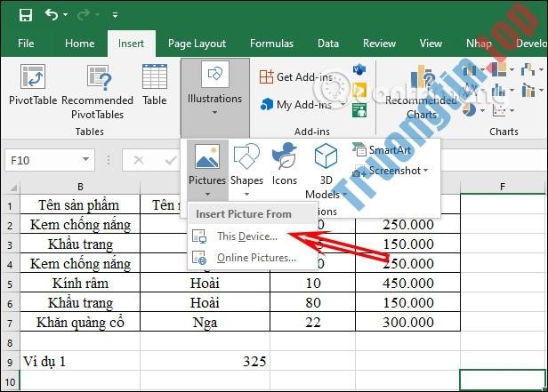Choose This Device... from Insert Picture menu

(x=253, y=236)
